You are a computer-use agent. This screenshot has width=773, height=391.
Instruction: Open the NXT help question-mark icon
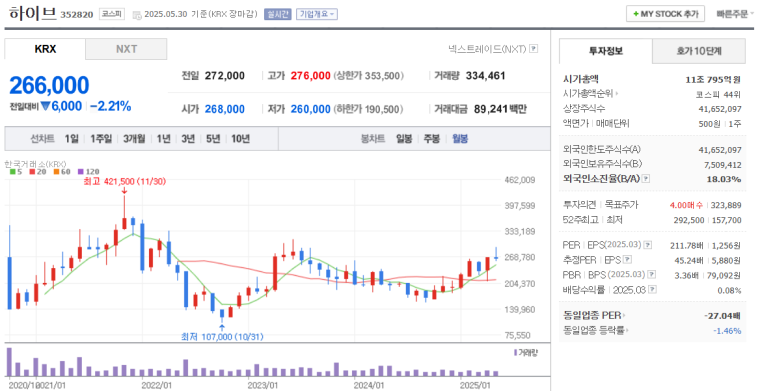point(533,49)
